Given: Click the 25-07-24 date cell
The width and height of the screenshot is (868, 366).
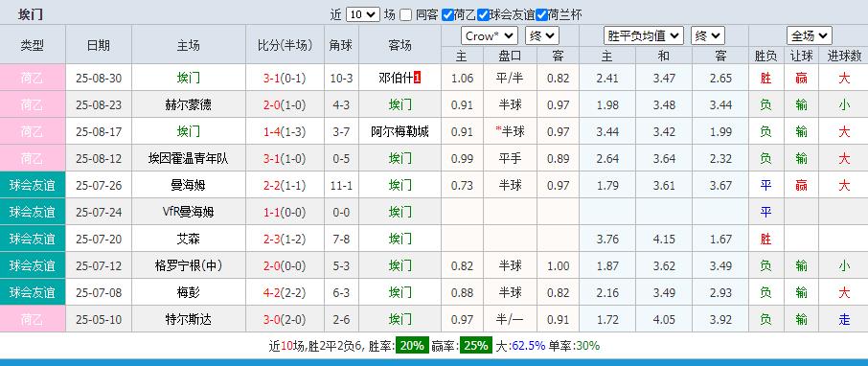Looking at the screenshot, I should [99, 212].
